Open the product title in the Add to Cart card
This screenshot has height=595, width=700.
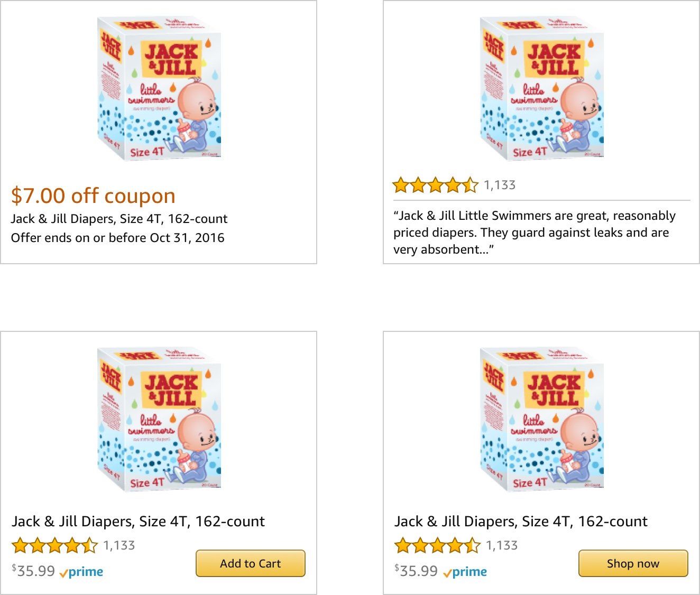(138, 522)
